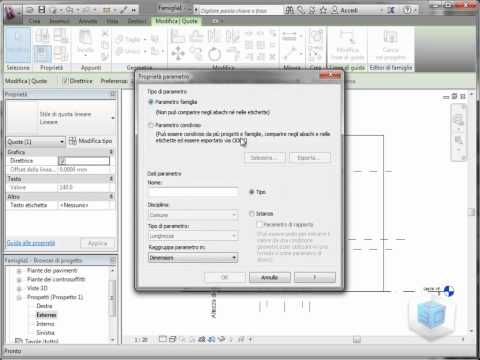Open the Quote (1) filter dropdown
Image resolution: width=480 pixels, height=360 pixels.
coord(36,142)
